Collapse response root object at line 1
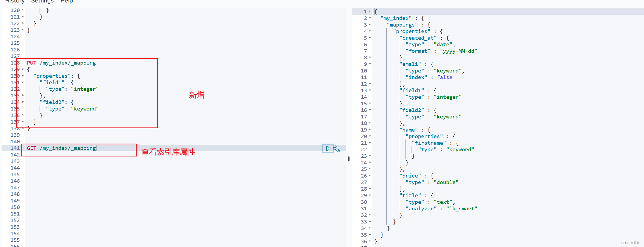The height and width of the screenshot is (247, 644). (370, 11)
